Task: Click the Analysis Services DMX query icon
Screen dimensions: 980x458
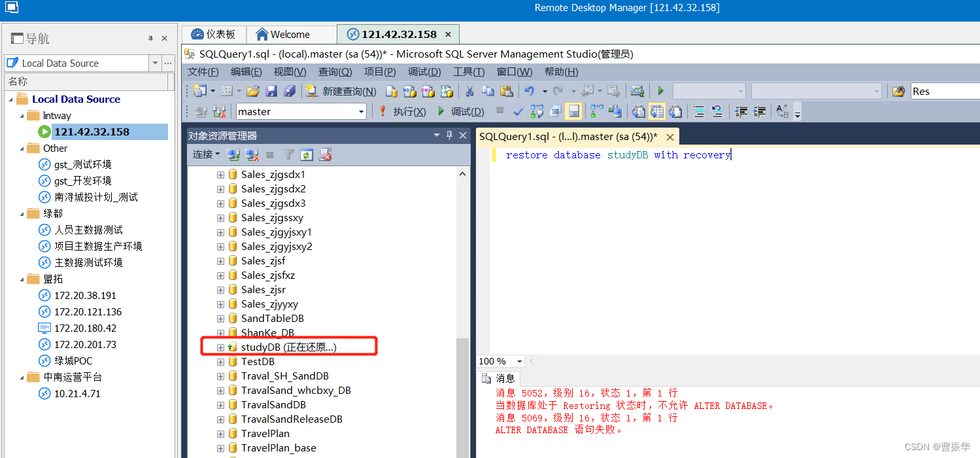Action: [x=428, y=91]
